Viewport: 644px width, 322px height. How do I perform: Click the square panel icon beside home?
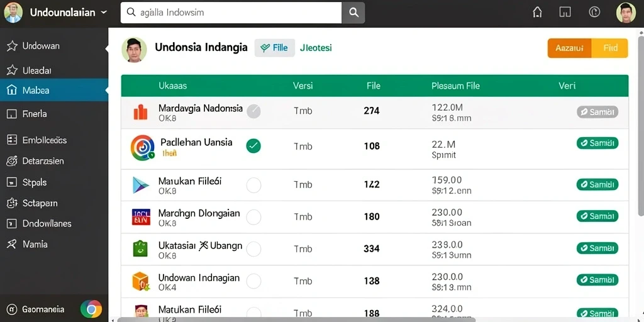click(565, 13)
